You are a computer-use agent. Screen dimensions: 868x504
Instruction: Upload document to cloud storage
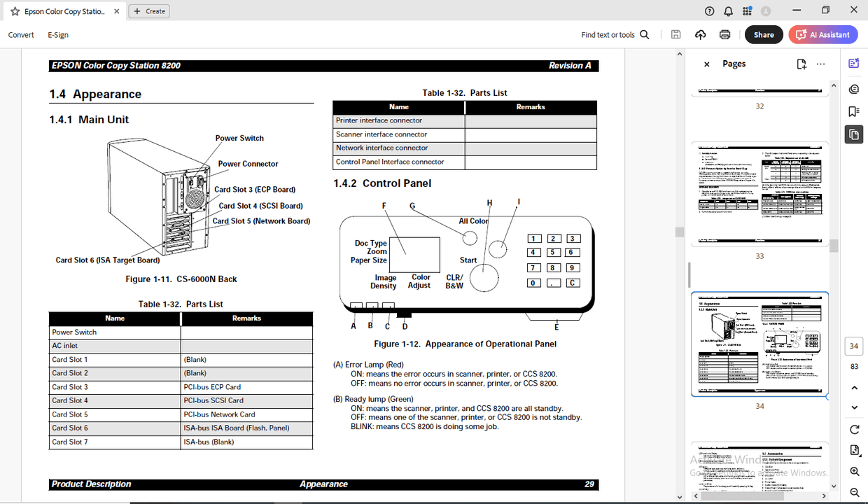coord(700,34)
